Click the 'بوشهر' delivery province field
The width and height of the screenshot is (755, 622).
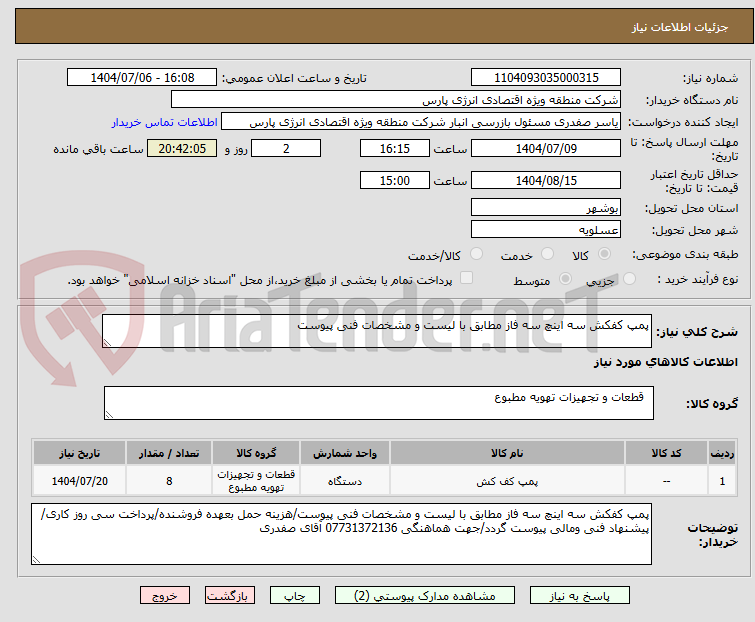tap(546, 207)
